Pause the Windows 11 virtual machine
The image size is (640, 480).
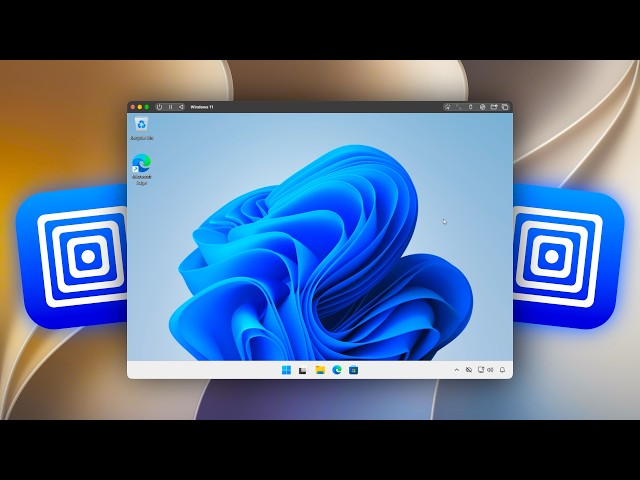170,107
